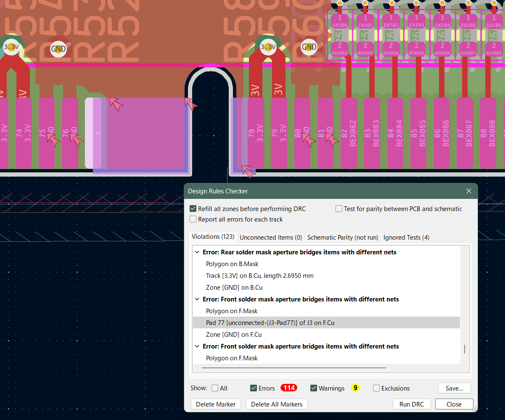Toggle the Exclusions show checkbox

(x=376, y=388)
